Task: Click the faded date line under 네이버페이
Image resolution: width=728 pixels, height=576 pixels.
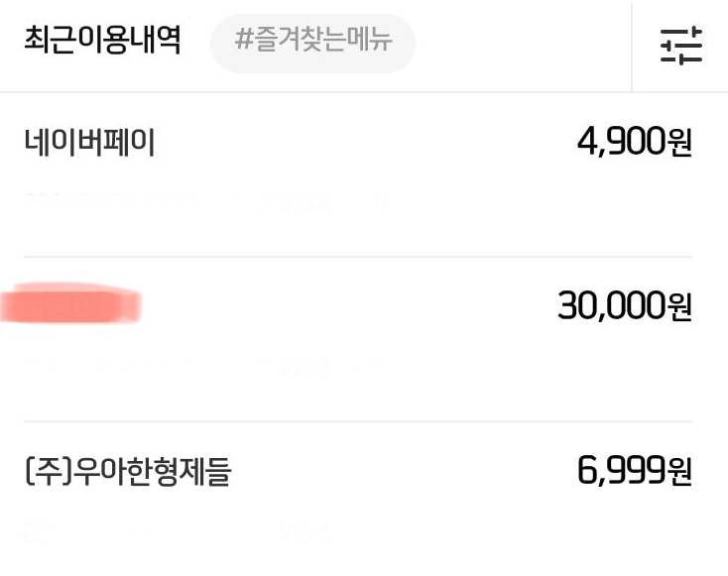Action: click(x=109, y=203)
